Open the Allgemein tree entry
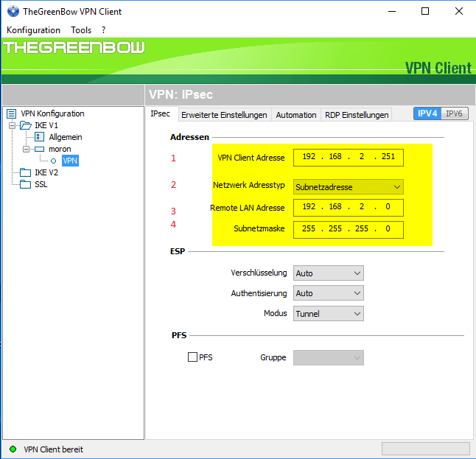Viewport: 476px width, 459px height. tap(66, 137)
